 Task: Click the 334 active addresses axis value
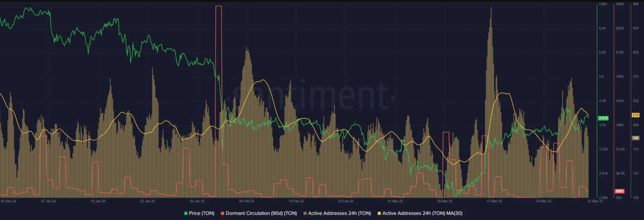pos(635,28)
